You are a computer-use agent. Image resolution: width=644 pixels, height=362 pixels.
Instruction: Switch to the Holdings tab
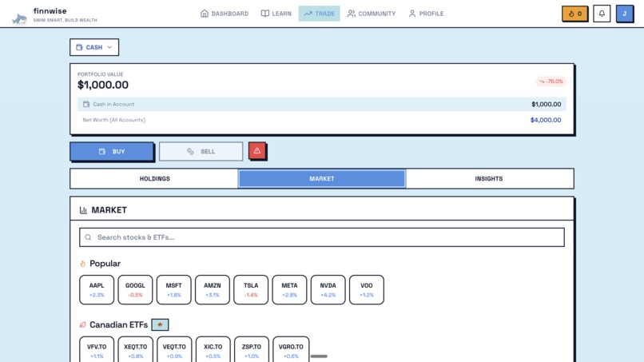(x=154, y=179)
